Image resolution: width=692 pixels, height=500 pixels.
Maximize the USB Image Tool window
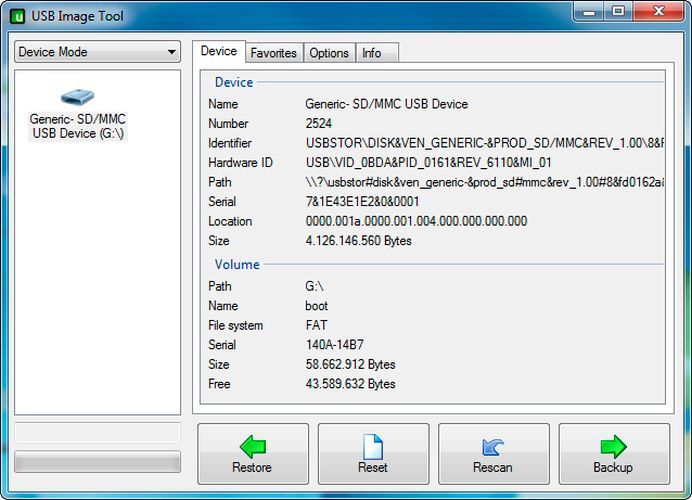pyautogui.click(x=619, y=11)
